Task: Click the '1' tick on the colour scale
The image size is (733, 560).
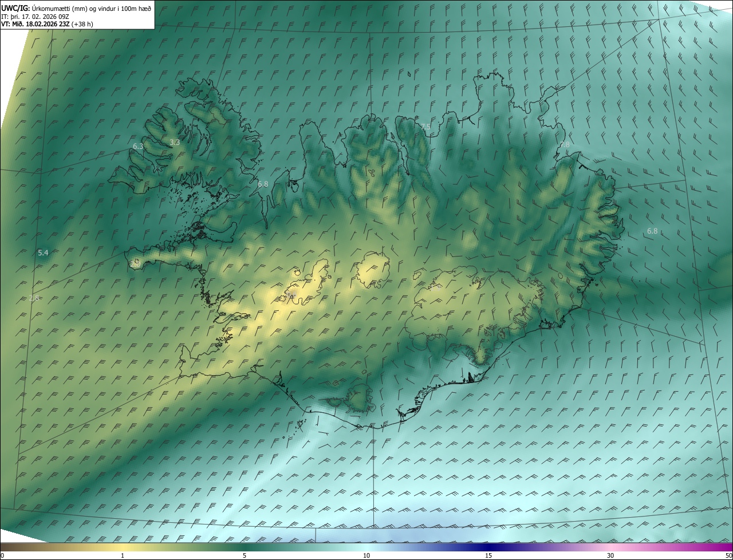Action: (x=123, y=555)
